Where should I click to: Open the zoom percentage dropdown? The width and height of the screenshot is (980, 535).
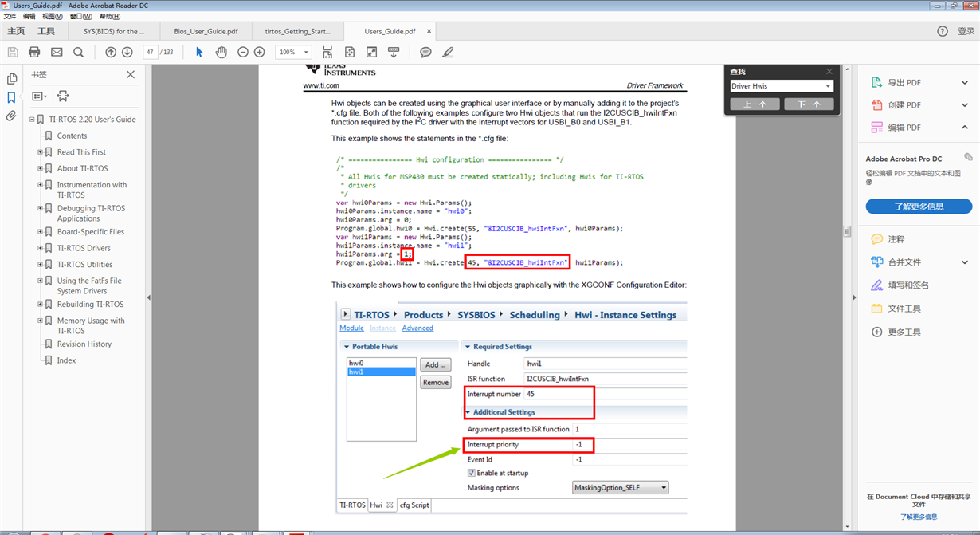tap(306, 52)
